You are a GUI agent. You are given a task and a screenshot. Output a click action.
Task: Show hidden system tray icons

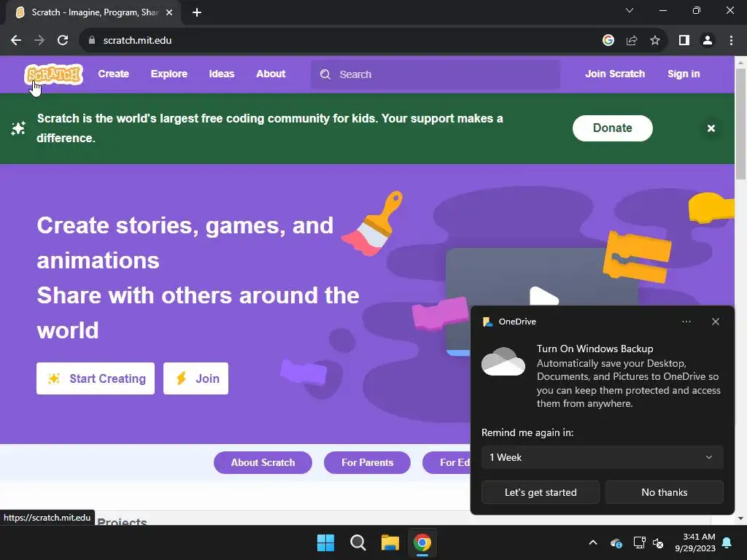click(x=593, y=542)
